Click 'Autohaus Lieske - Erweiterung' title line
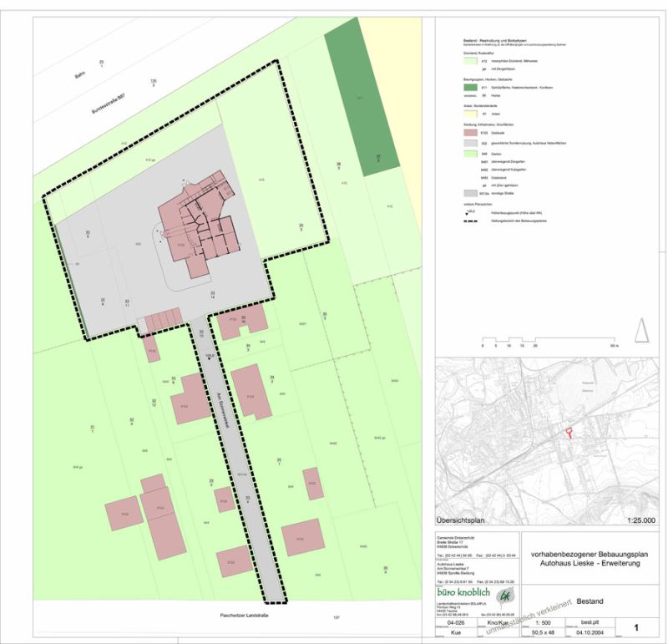 590,563
